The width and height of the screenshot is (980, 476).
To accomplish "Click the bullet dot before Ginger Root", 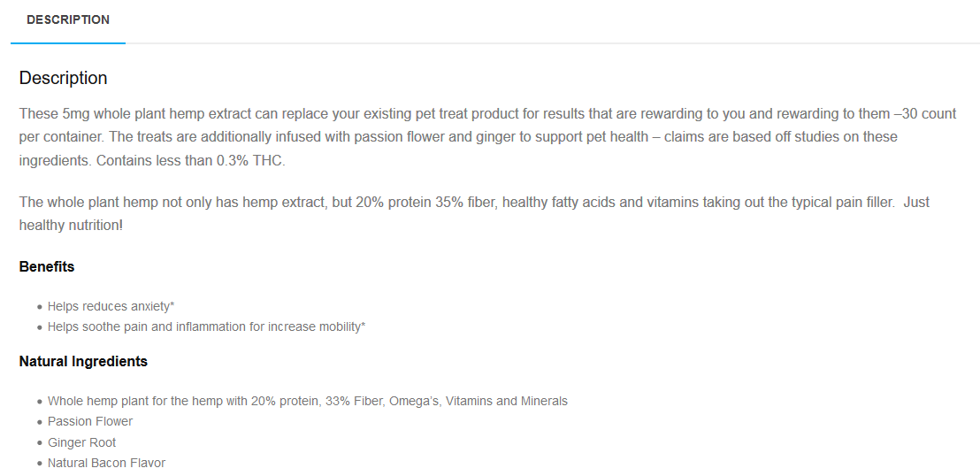I will click(x=40, y=443).
